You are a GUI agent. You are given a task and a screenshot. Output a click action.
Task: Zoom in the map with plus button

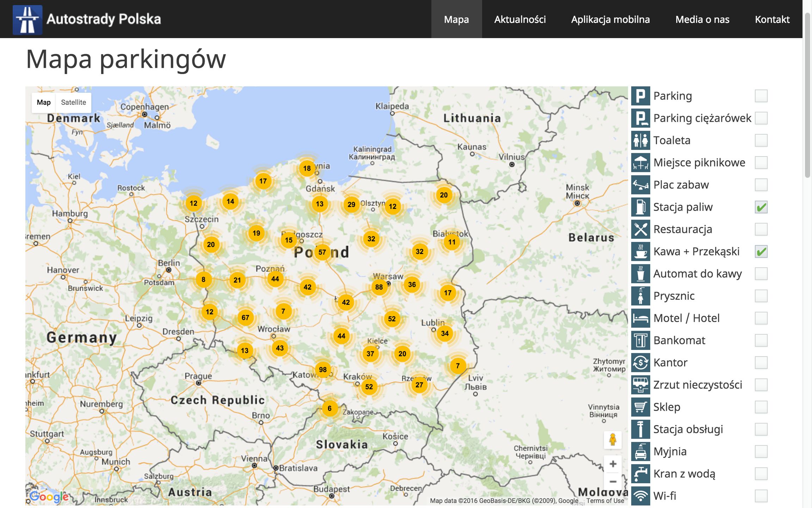click(613, 464)
